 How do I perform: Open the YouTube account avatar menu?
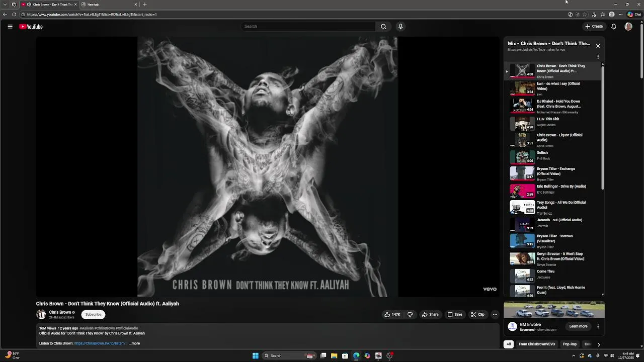point(628,27)
